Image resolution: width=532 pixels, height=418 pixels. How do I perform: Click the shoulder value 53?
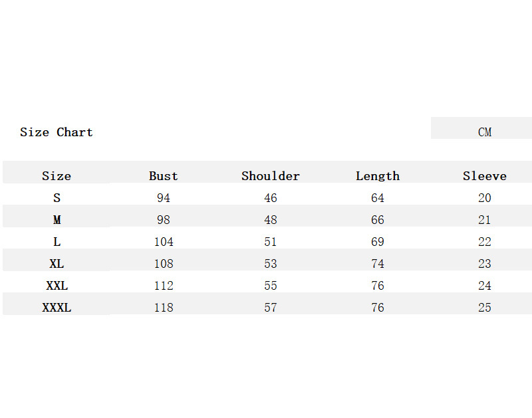click(x=271, y=264)
